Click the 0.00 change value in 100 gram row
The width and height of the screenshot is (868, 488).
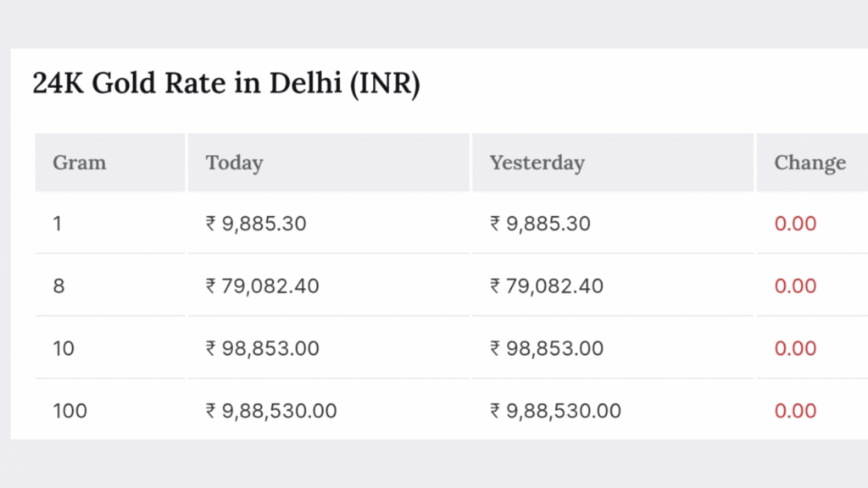(795, 411)
